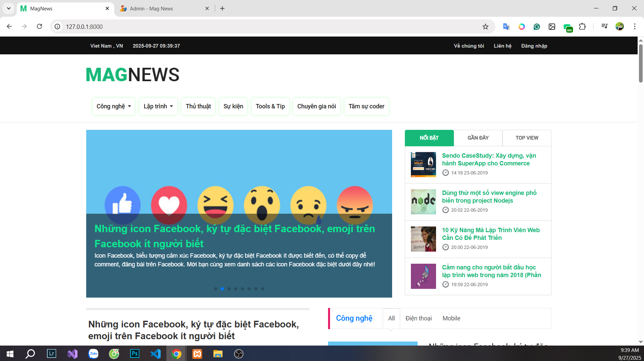644x361 pixels.
Task: Open the 10 Kỹ Năng Lập Trình Viên article
Action: [491, 234]
